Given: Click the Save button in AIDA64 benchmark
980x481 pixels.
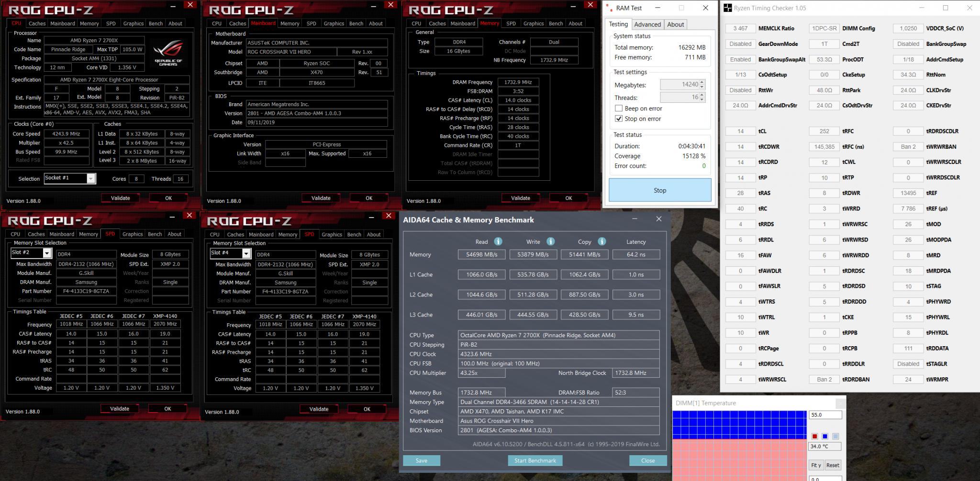Looking at the screenshot, I should pos(422,460).
